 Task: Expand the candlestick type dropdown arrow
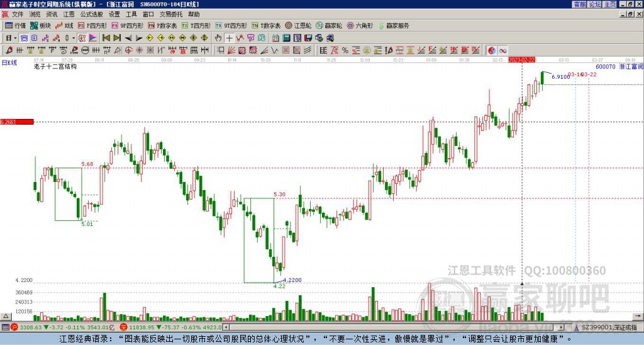point(74,38)
